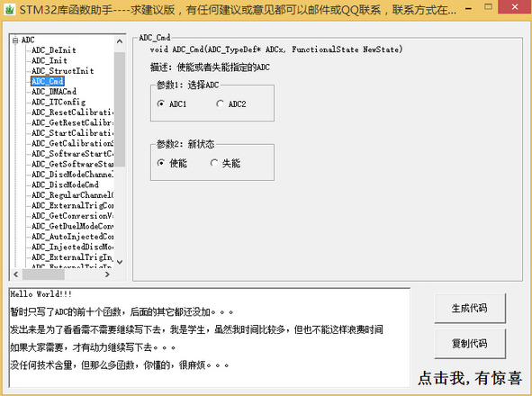Select ADC_DMACmd in the tree
532x396 pixels.
(54, 92)
